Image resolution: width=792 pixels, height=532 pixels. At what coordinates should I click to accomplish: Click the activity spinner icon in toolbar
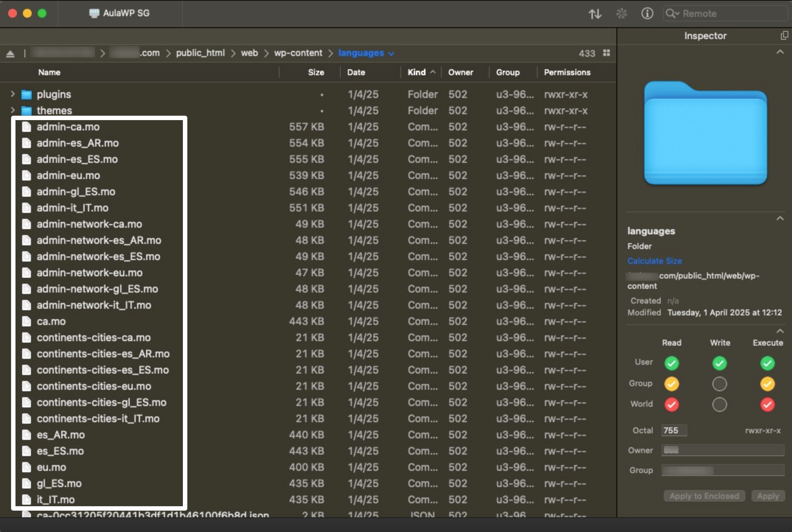621,14
